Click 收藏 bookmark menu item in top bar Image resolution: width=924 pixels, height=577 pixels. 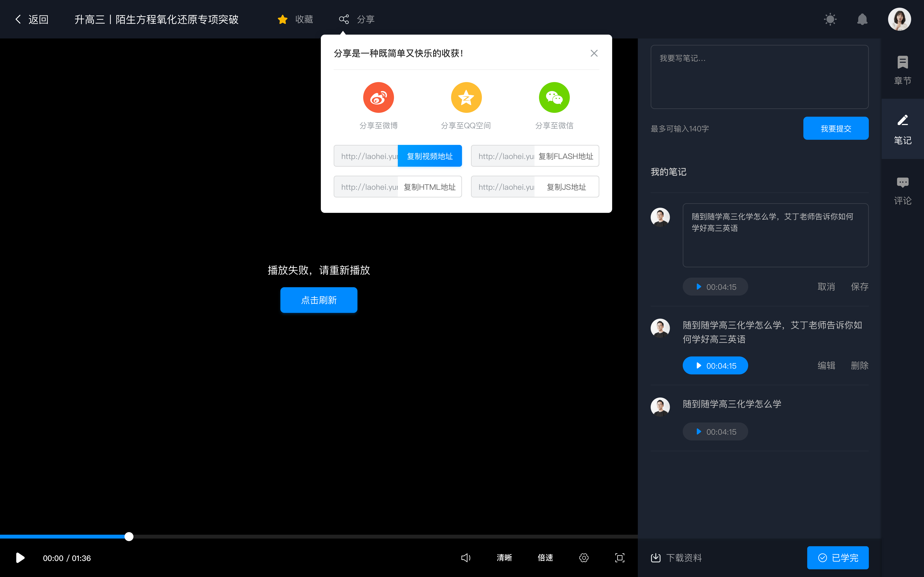295,19
